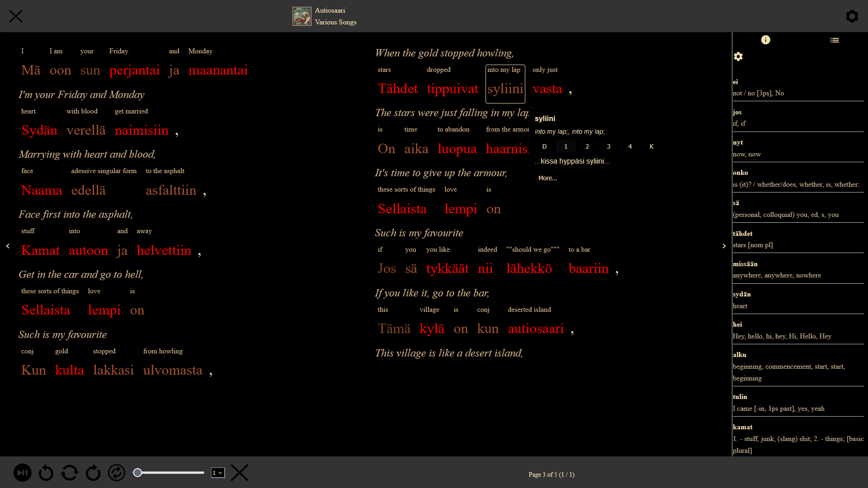
Task: Click the circled sync arrows icon
Action: point(117,473)
